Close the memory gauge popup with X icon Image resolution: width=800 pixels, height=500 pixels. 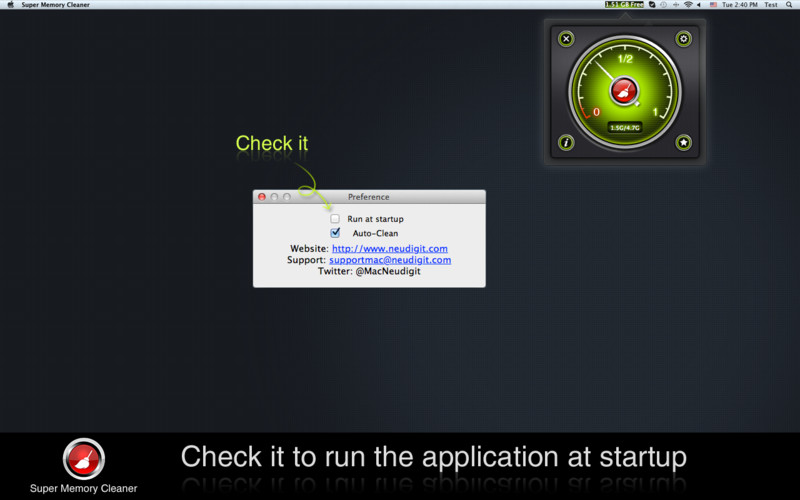pos(566,39)
